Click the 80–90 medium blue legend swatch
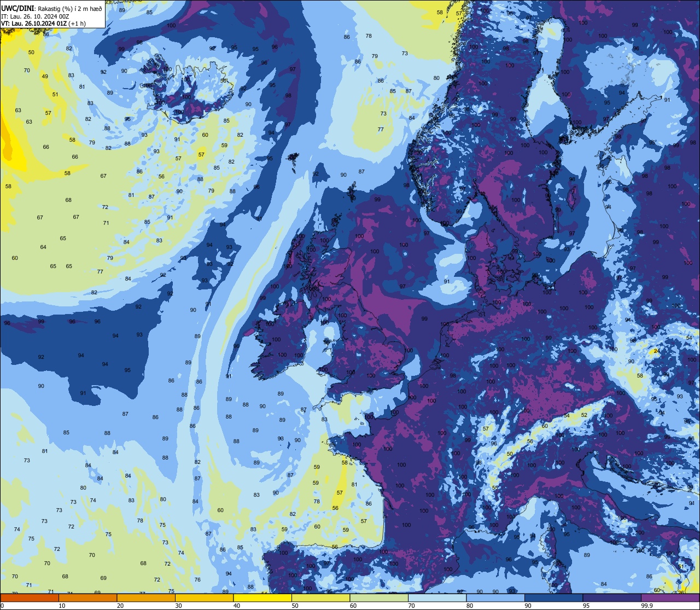This screenshot has height=610, width=700. tap(495, 597)
